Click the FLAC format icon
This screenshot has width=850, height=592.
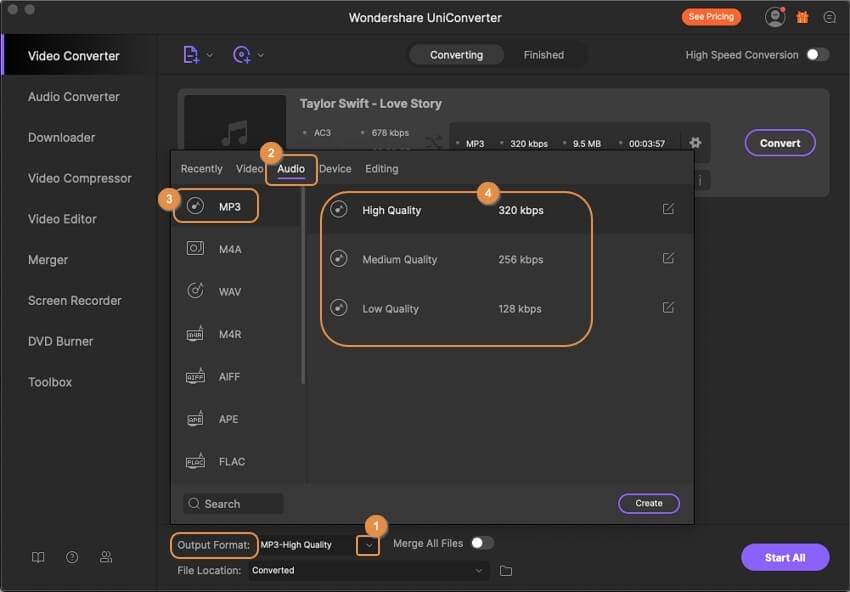[195, 461]
